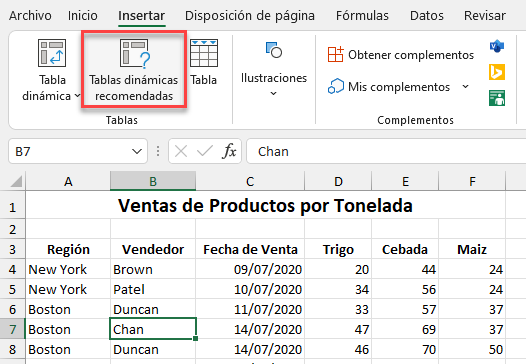The height and width of the screenshot is (364, 526).
Task: Click the Select All corner triangle
Action: click(x=16, y=181)
